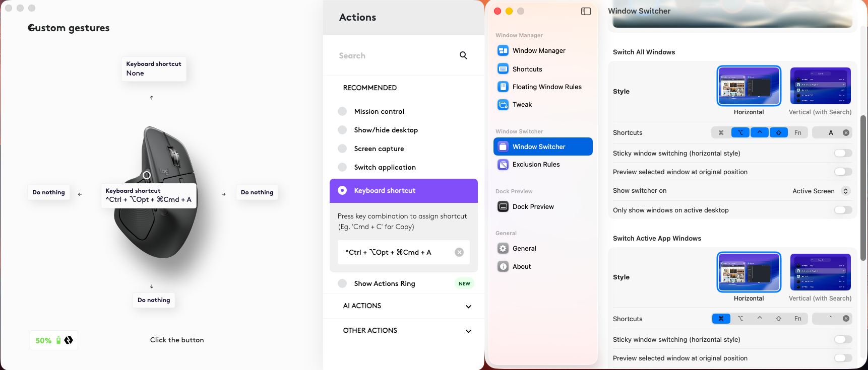
Task: Toggle the sidebar visibility icon
Action: click(x=586, y=11)
